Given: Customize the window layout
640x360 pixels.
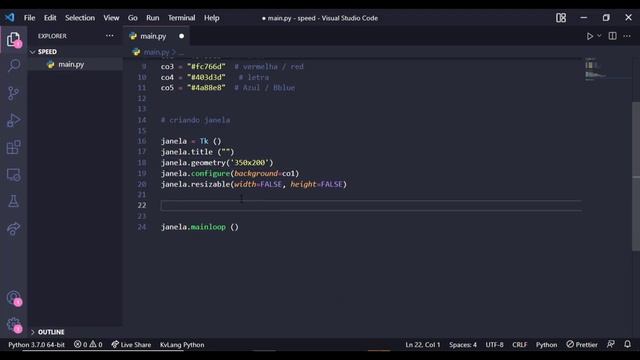Looking at the screenshot, I should click(561, 18).
